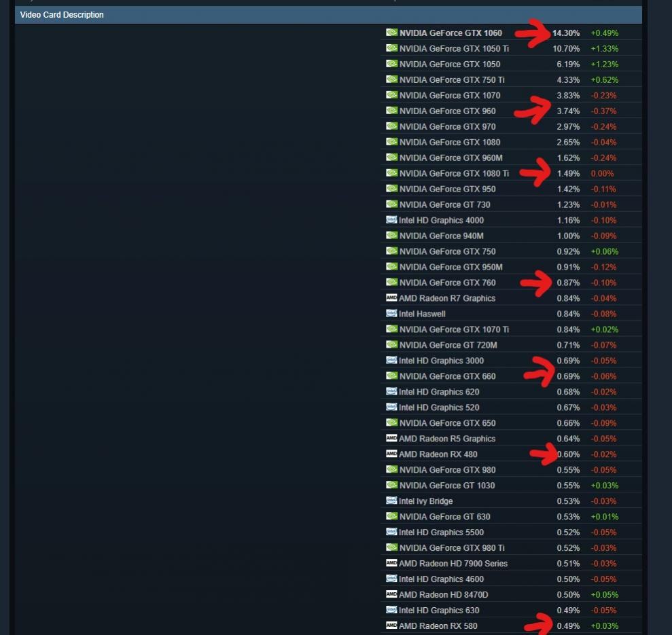Click the +0.06% change for GTX 750
The width and height of the screenshot is (672, 635).
coord(604,251)
